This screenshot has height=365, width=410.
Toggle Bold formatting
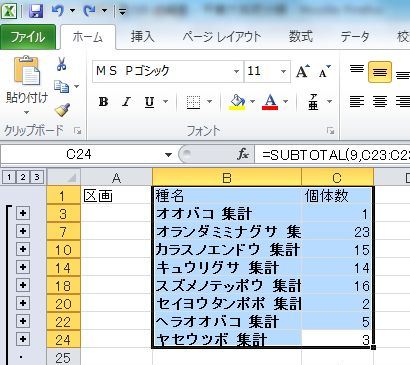[x=103, y=102]
